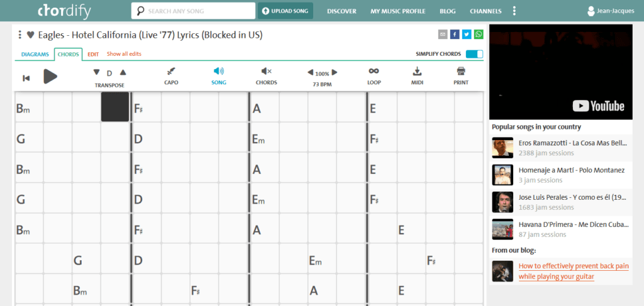Image resolution: width=644 pixels, height=306 pixels.
Task: Go to the Blog page
Action: pos(448,11)
